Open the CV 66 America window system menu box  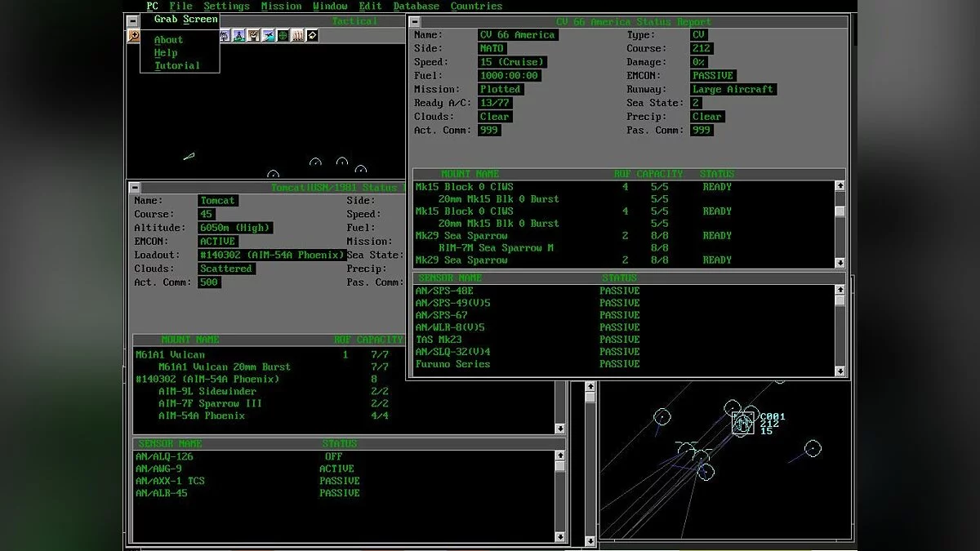(415, 22)
